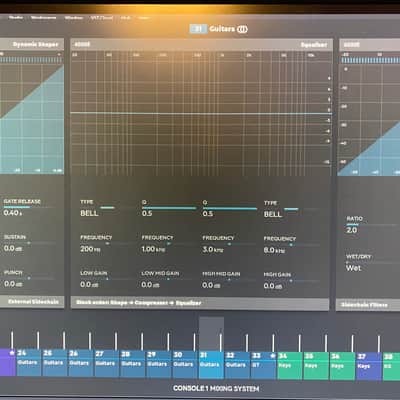Select track 28 Guitars
The width and height of the screenshot is (400, 400).
(x=132, y=364)
